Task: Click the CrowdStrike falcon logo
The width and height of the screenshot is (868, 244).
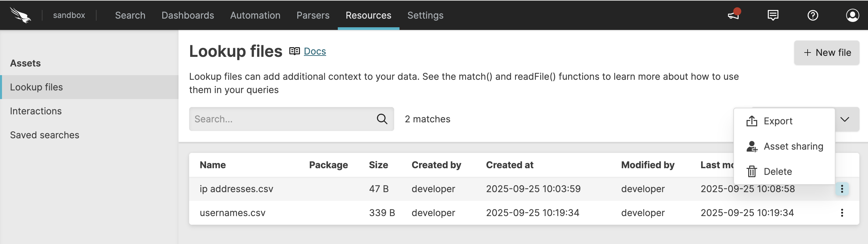Action: click(20, 15)
